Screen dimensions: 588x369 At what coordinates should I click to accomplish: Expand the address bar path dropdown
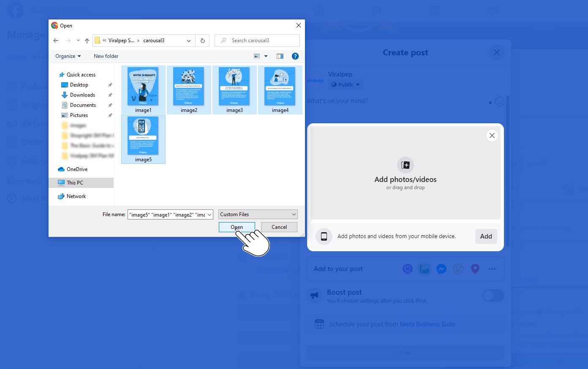tap(189, 41)
